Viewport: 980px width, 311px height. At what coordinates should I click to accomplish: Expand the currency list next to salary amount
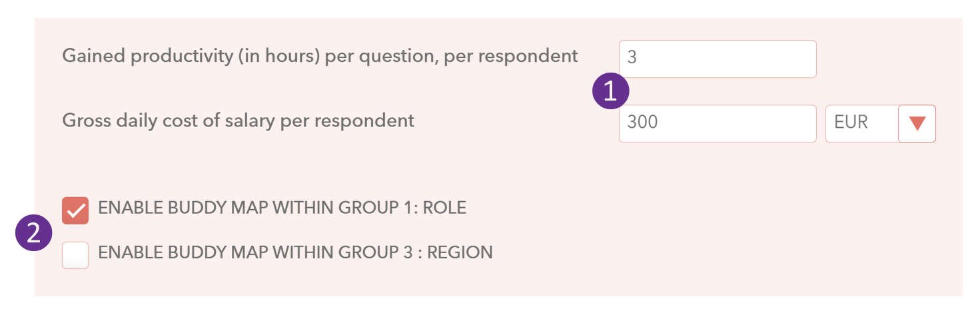(x=917, y=124)
